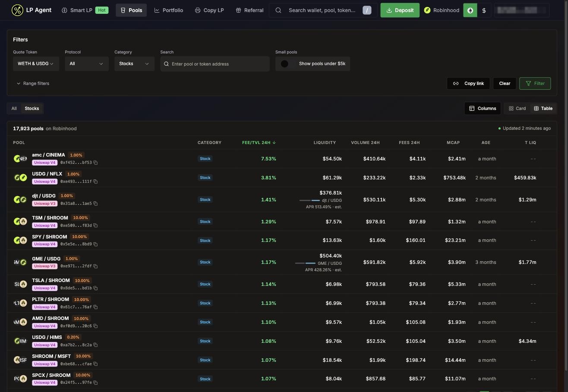The image size is (568, 392).
Task: Copy the AMD / SHROOM pool address
Action: (x=95, y=326)
